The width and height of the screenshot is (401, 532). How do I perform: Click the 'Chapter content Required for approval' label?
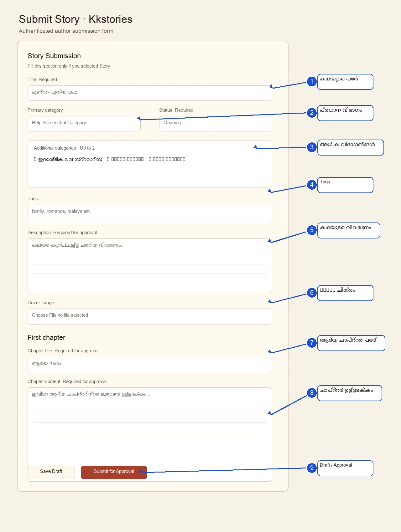(x=67, y=381)
